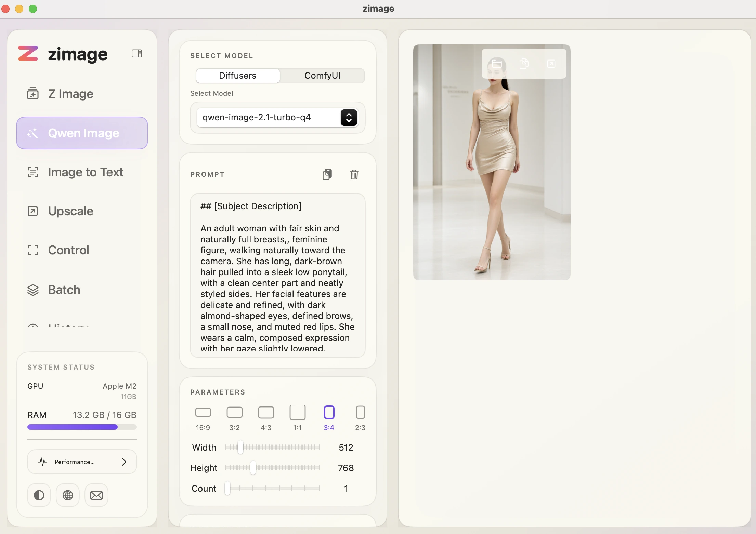
Task: Click the Width slider handle
Action: point(240,447)
